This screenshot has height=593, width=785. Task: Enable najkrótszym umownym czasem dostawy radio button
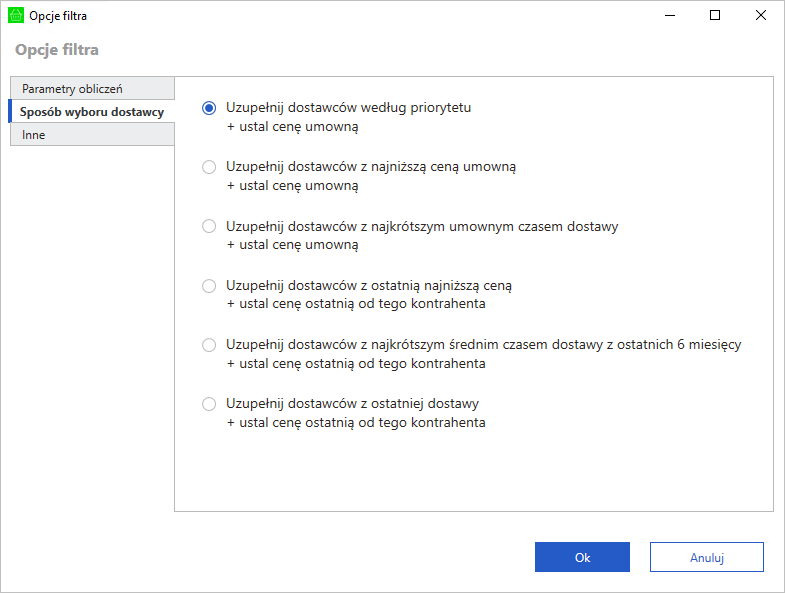click(209, 227)
